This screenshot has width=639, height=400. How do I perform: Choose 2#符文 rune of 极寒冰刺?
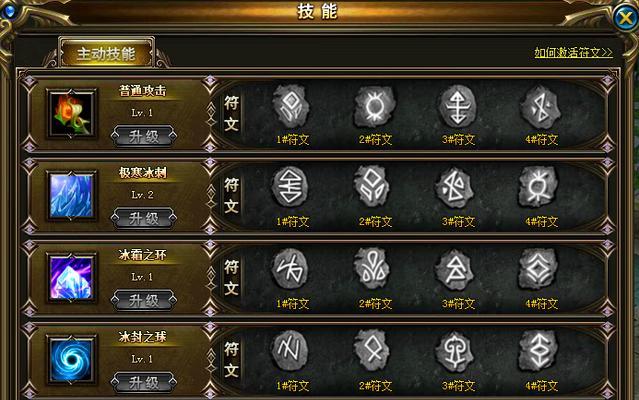click(x=371, y=187)
